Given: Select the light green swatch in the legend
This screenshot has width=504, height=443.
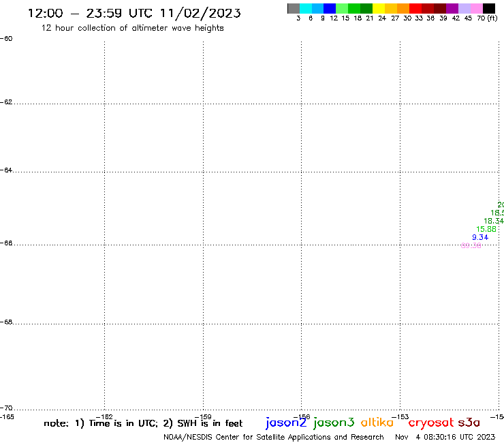Looking at the screenshot, I should (x=343, y=8).
